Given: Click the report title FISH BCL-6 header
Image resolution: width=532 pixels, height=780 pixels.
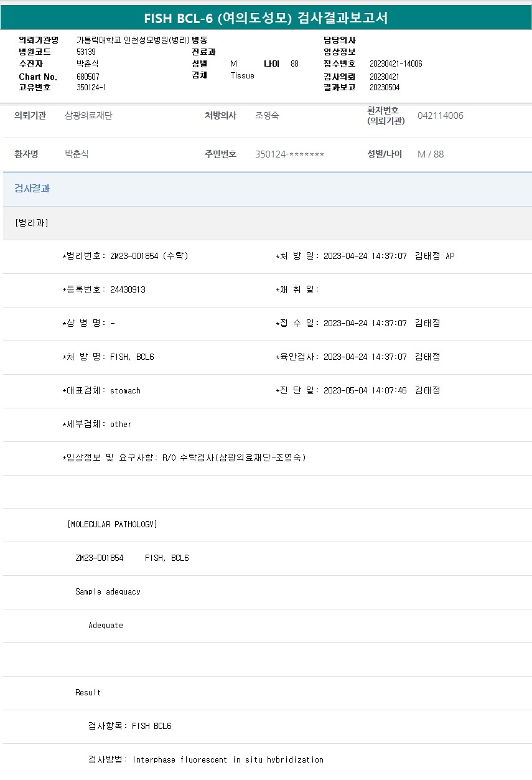Looking at the screenshot, I should pyautogui.click(x=266, y=18).
